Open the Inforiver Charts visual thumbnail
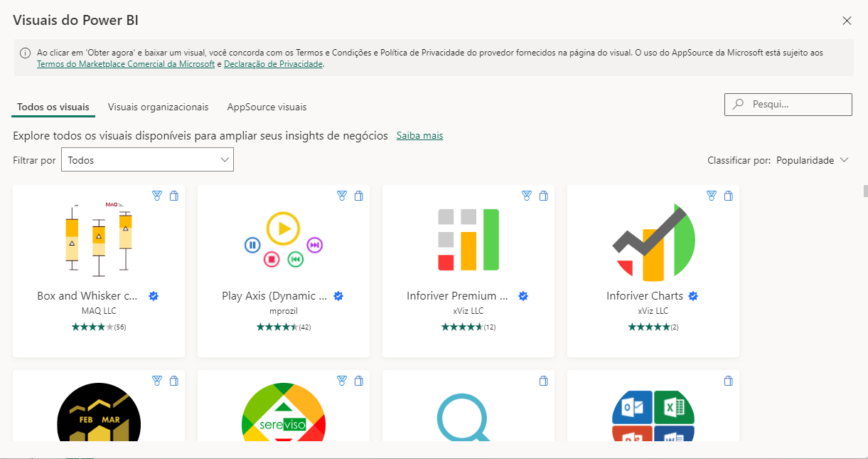This screenshot has height=459, width=868. click(653, 242)
